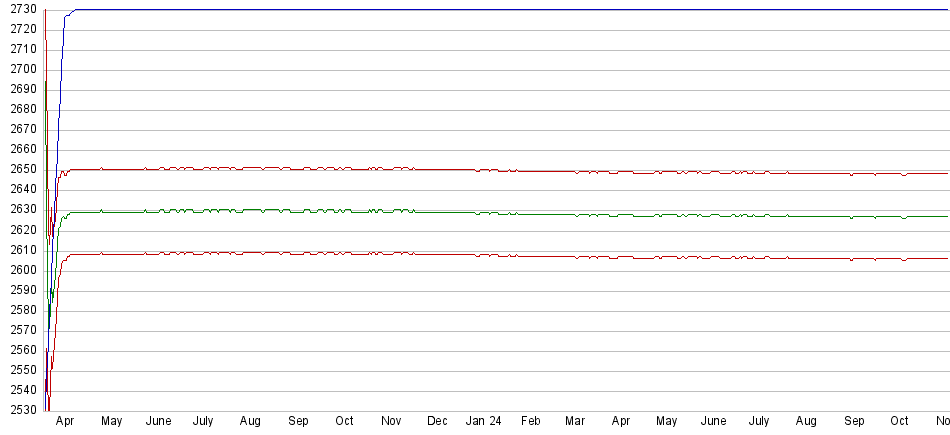Viewport: 950px width, 435px height.
Task: Select the 2560 y-axis tick label
Action: [x=20, y=350]
